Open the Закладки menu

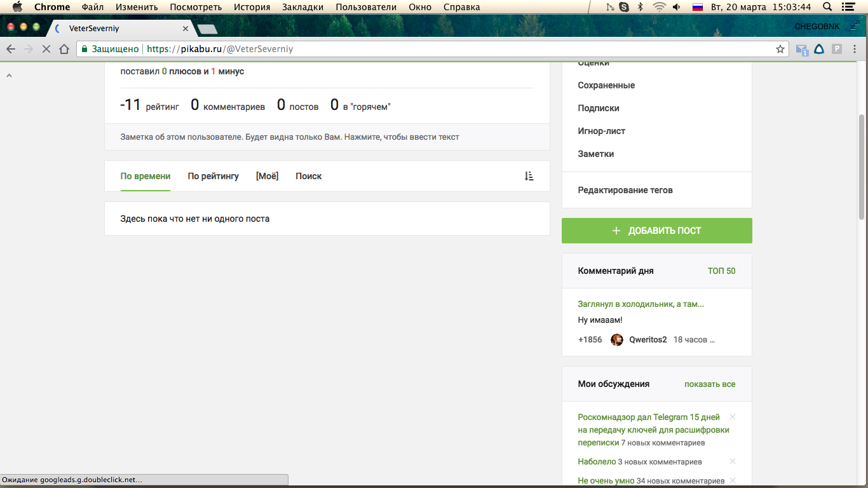[302, 7]
